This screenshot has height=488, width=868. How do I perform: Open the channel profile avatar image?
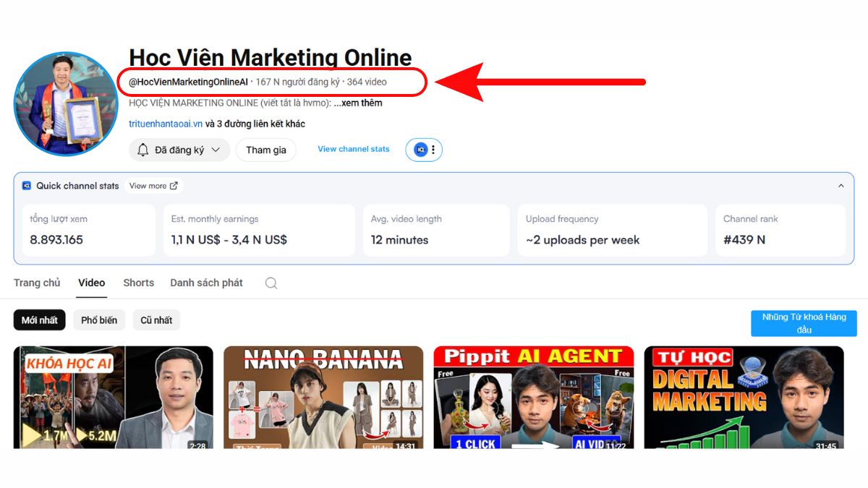click(x=66, y=103)
